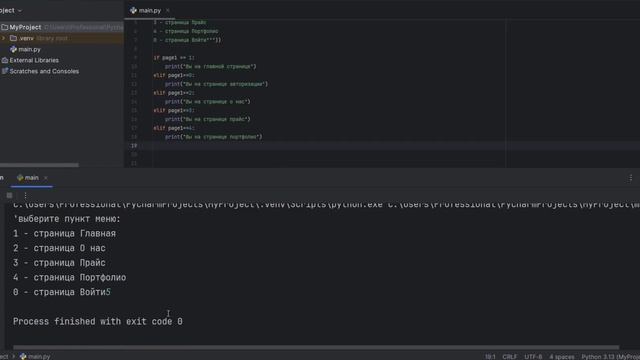Click '3 - страница Прайс' console line
Viewport: 640px width, 360px height.
pos(59,263)
